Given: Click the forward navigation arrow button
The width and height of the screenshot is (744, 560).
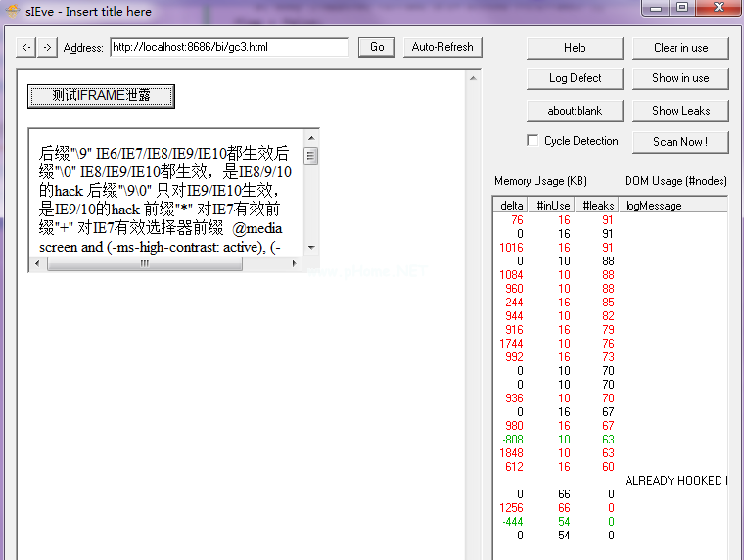Looking at the screenshot, I should pyautogui.click(x=47, y=47).
